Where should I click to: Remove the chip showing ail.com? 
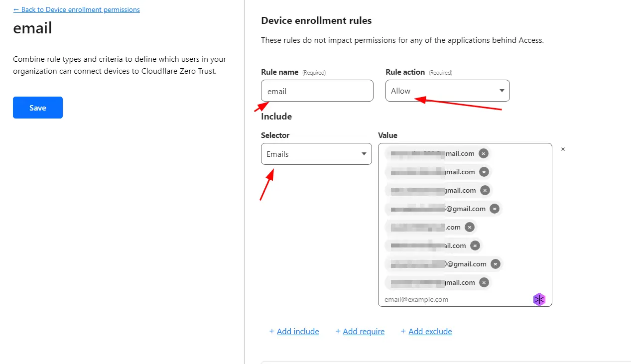point(475,245)
